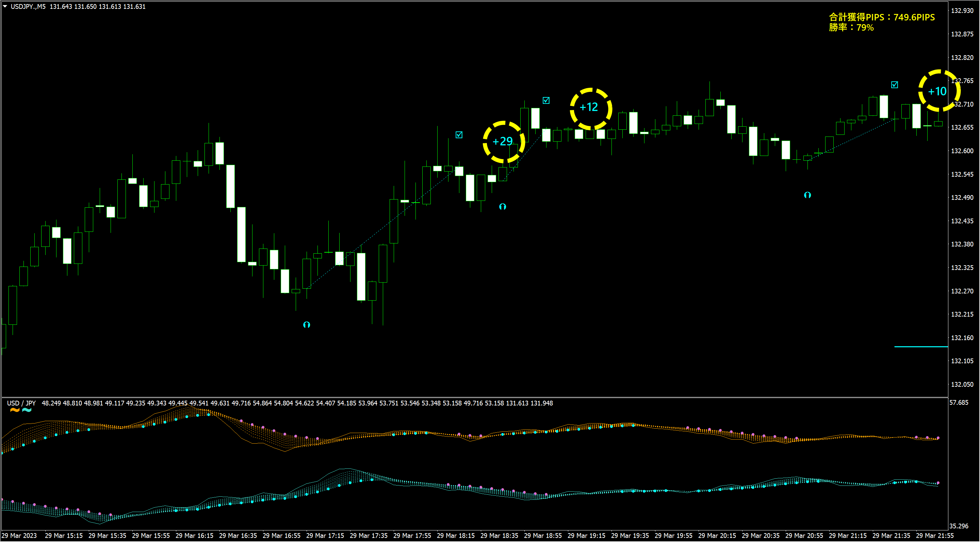
Task: Click the cyan up-arrow signal near 18:35
Action: (x=503, y=207)
